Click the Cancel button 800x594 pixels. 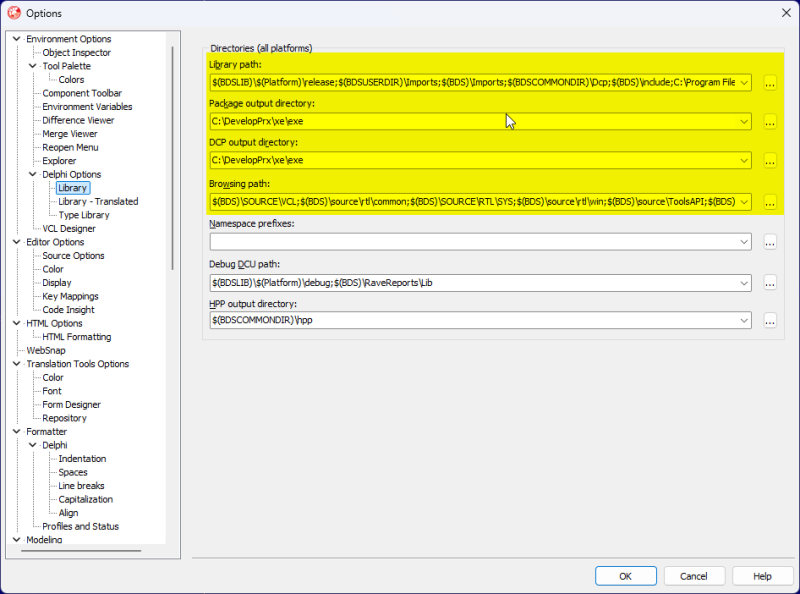694,576
